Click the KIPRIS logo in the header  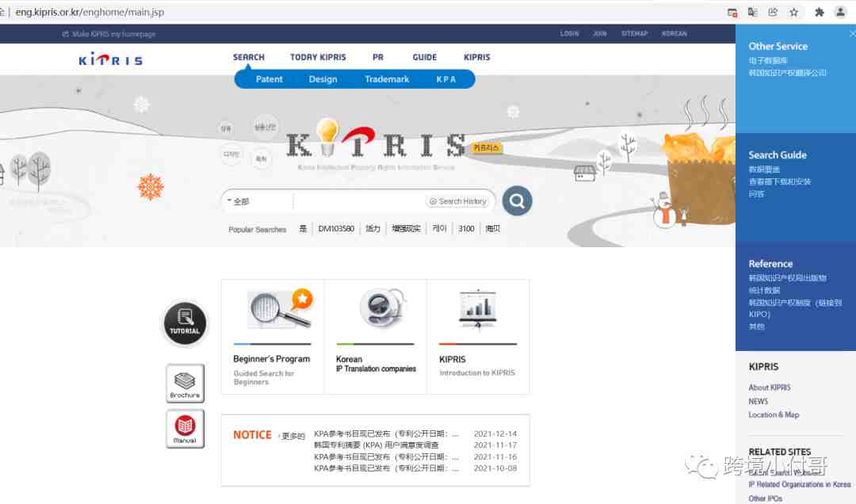click(110, 59)
